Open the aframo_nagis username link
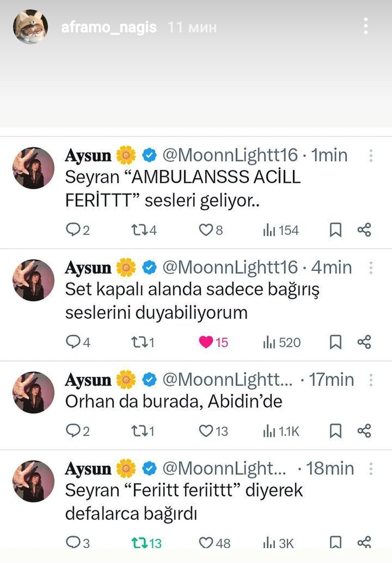392x563 pixels. tap(109, 27)
